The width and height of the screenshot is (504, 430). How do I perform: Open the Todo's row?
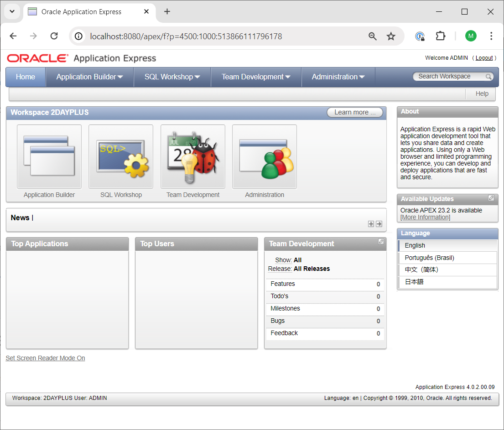325,296
